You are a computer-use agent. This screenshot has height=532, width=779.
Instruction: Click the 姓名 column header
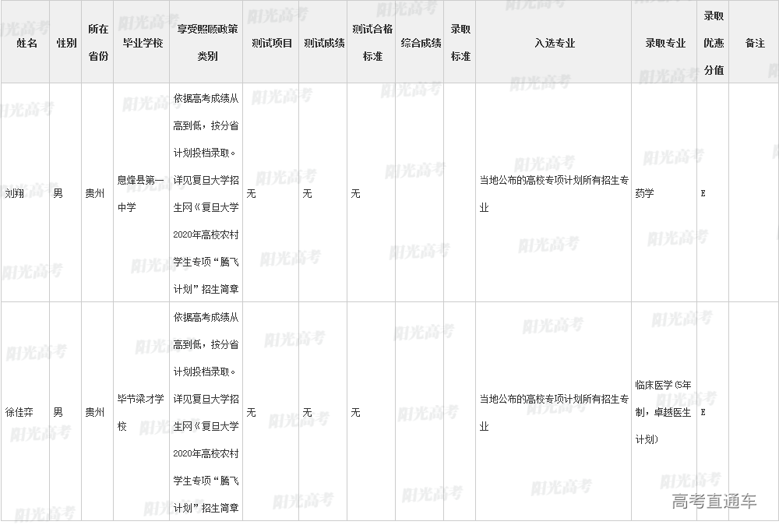tap(26, 43)
